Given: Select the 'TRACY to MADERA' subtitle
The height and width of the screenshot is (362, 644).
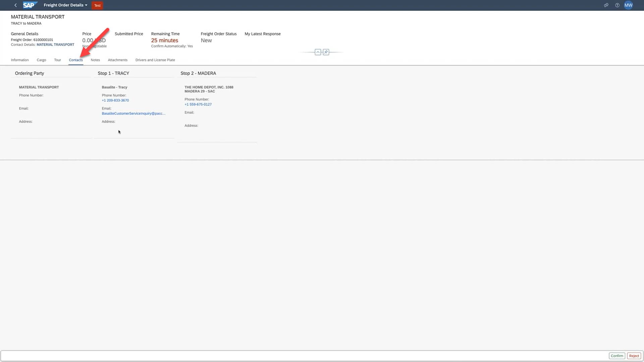Looking at the screenshot, I should click(x=26, y=23).
